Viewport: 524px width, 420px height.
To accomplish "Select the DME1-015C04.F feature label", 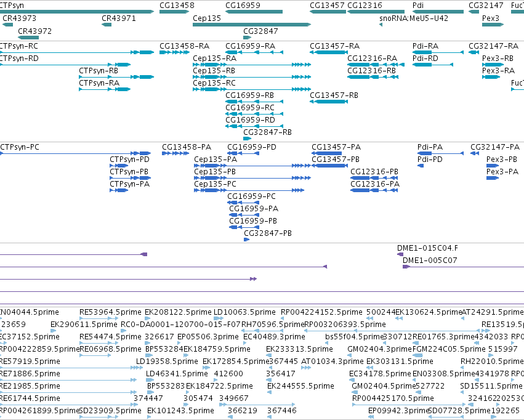I will (427, 248).
